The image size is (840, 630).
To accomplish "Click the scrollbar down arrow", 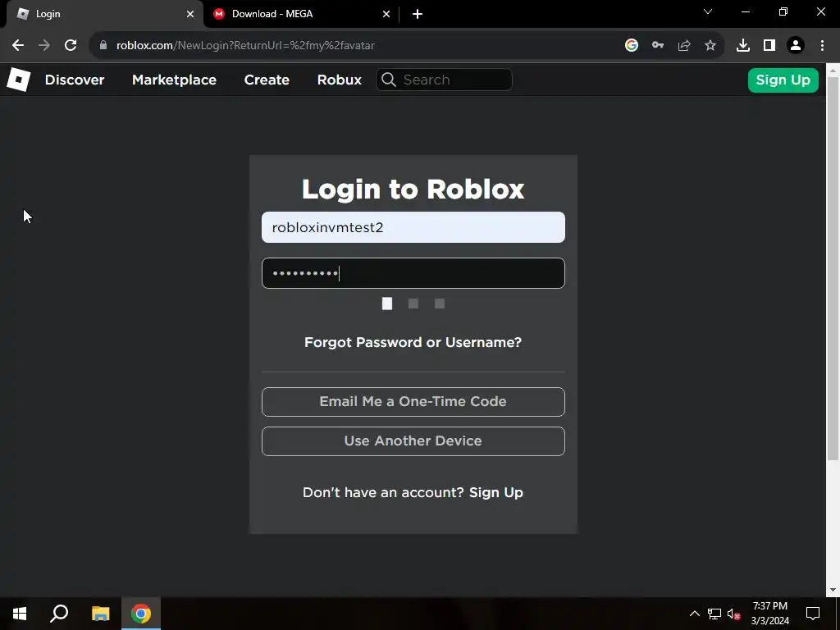I will point(833,590).
